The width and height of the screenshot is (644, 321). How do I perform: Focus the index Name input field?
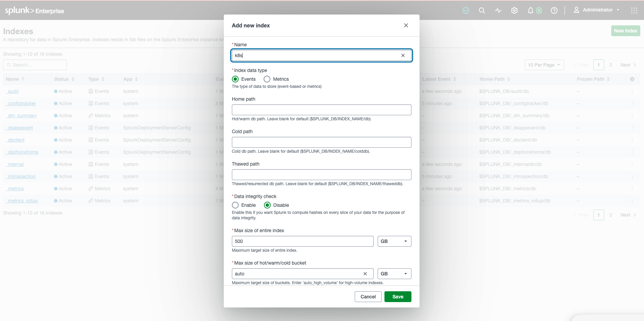322,55
